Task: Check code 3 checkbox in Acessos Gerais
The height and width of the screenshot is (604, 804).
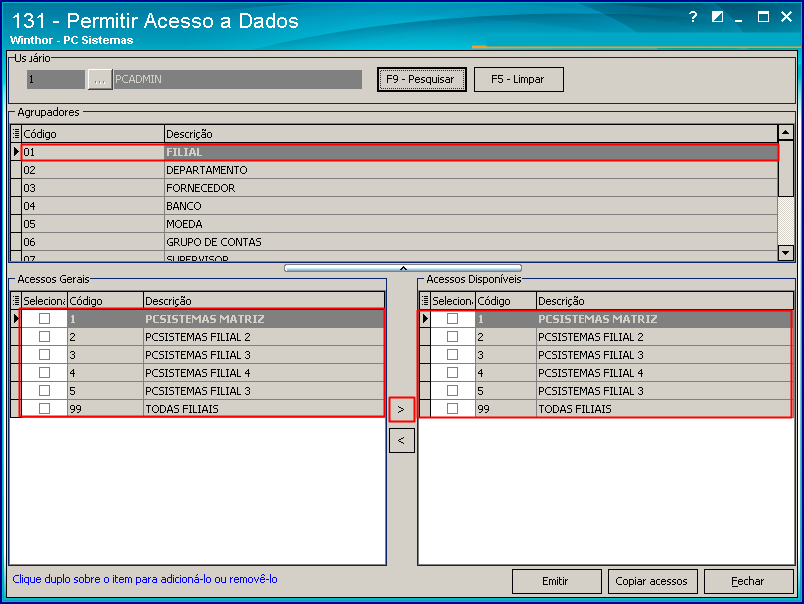Action: click(x=45, y=354)
